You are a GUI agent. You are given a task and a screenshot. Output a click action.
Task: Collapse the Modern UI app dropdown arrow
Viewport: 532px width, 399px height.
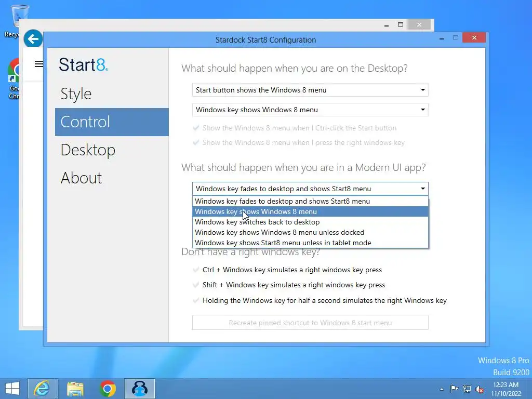pos(423,189)
